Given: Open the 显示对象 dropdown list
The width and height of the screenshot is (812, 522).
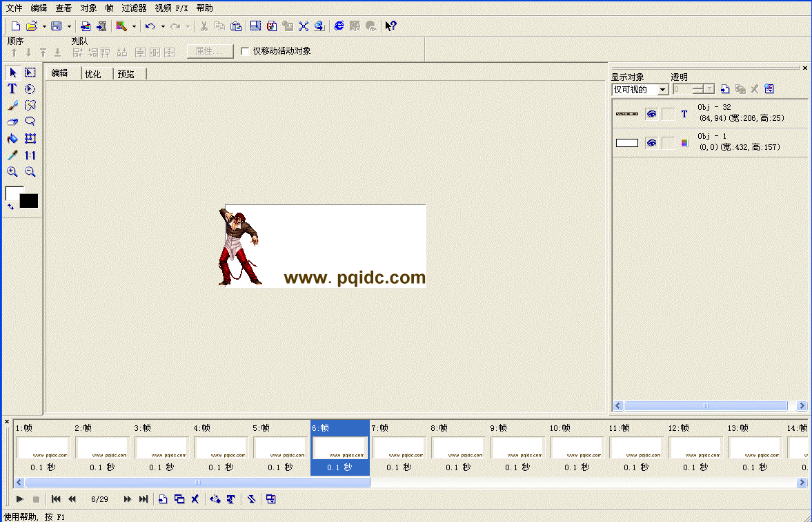Looking at the screenshot, I should 662,90.
